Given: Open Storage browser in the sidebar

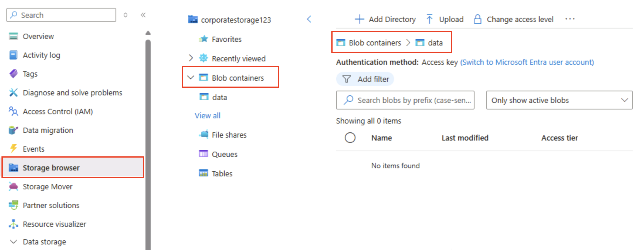Looking at the screenshot, I should [x=51, y=168].
